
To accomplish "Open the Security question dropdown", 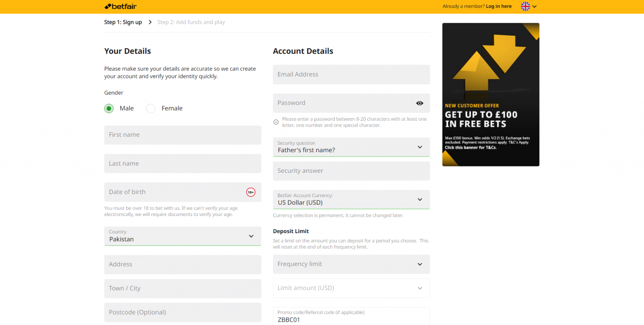I will [x=351, y=147].
